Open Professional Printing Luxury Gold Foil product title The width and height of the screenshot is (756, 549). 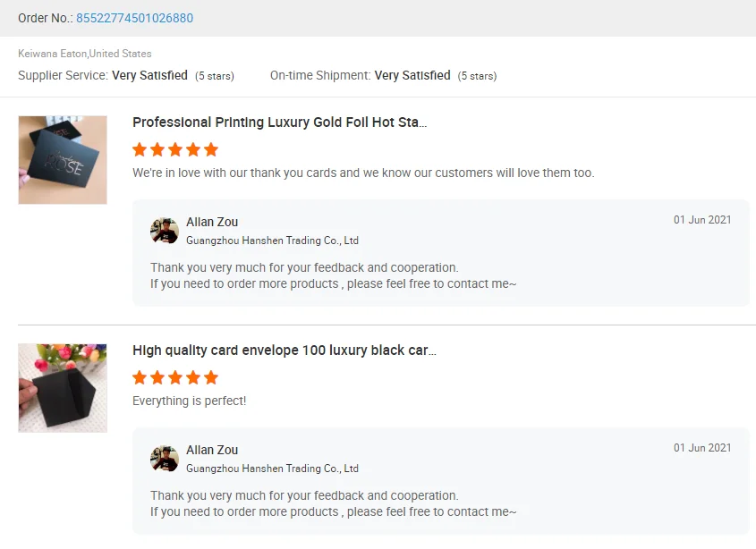[x=279, y=122]
